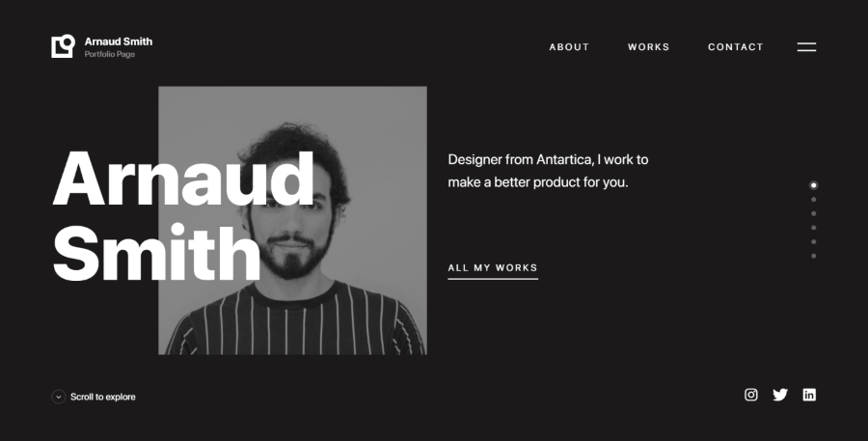
Task: Open the LinkedIn icon
Action: (809, 395)
